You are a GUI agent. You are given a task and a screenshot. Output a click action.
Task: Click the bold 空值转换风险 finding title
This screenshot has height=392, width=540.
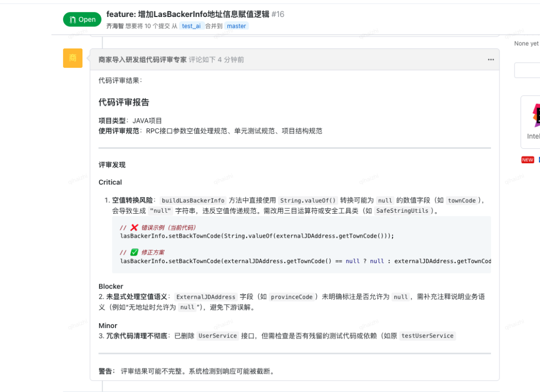point(132,200)
